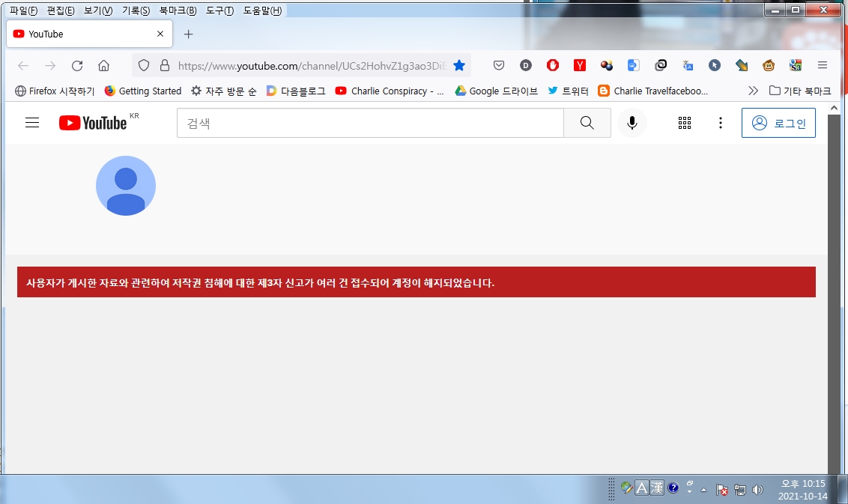This screenshot has height=504, width=848.
Task: Open the Tampermonkey monkey-face extension
Action: pyautogui.click(x=769, y=65)
